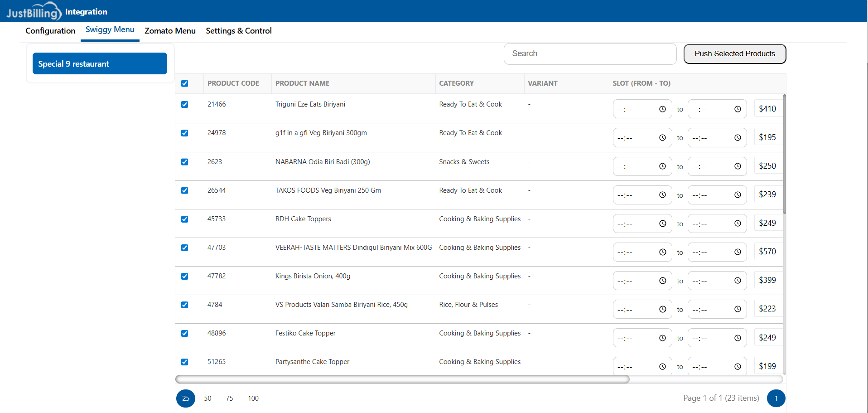
Task: Click clock icon for VEERAH-TASTE end slot
Action: click(738, 252)
